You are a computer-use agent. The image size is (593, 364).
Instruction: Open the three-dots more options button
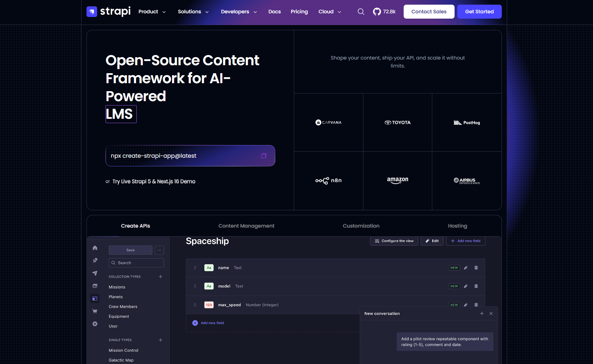click(x=159, y=250)
